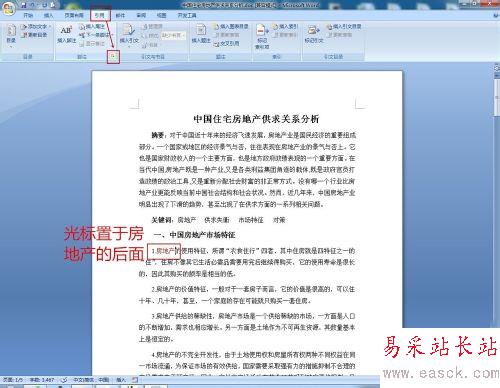The height and width of the screenshot is (388, 500).
Task: Go to the 邮件 (Mailings) tab
Action: (x=120, y=15)
